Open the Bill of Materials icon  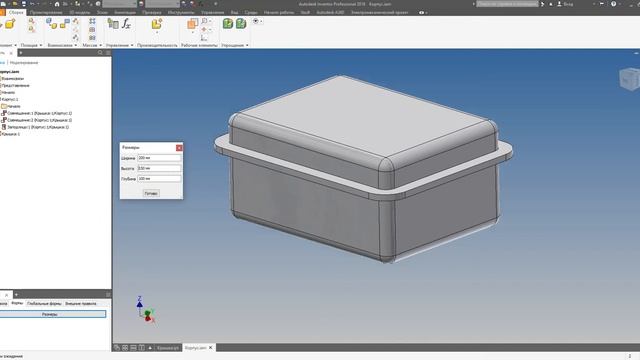click(113, 24)
